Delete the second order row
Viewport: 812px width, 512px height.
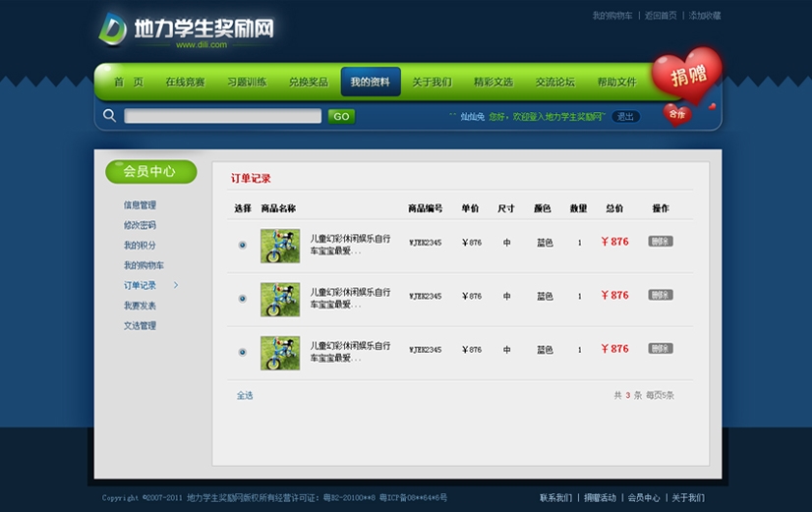click(x=661, y=295)
